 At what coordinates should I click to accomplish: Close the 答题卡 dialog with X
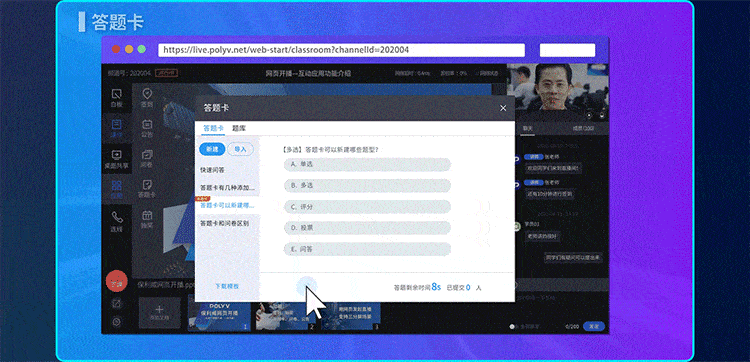pyautogui.click(x=503, y=108)
